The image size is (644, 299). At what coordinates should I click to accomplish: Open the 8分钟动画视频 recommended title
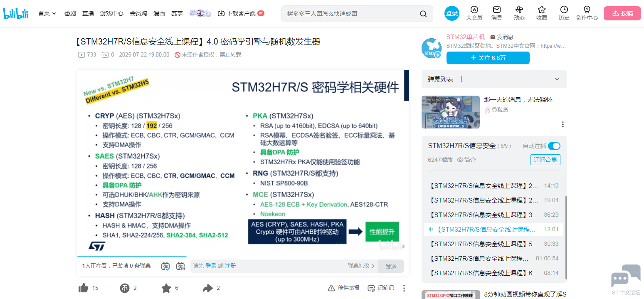[x=525, y=294]
